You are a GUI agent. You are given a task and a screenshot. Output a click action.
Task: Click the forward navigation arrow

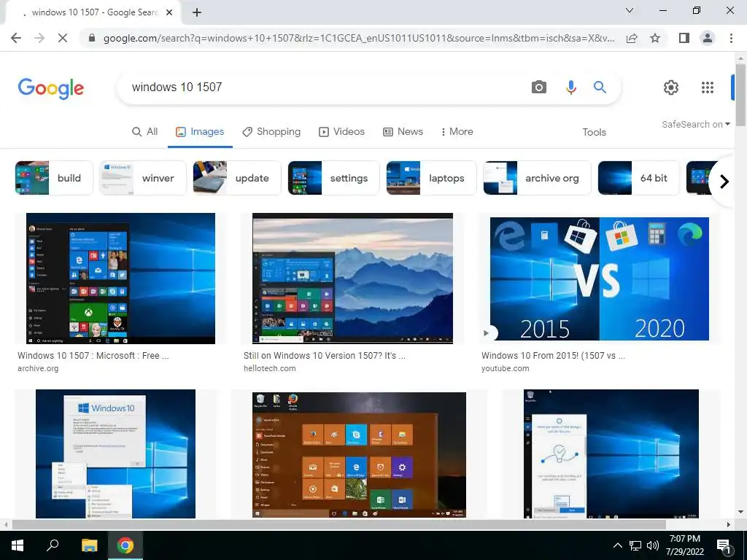tap(39, 38)
